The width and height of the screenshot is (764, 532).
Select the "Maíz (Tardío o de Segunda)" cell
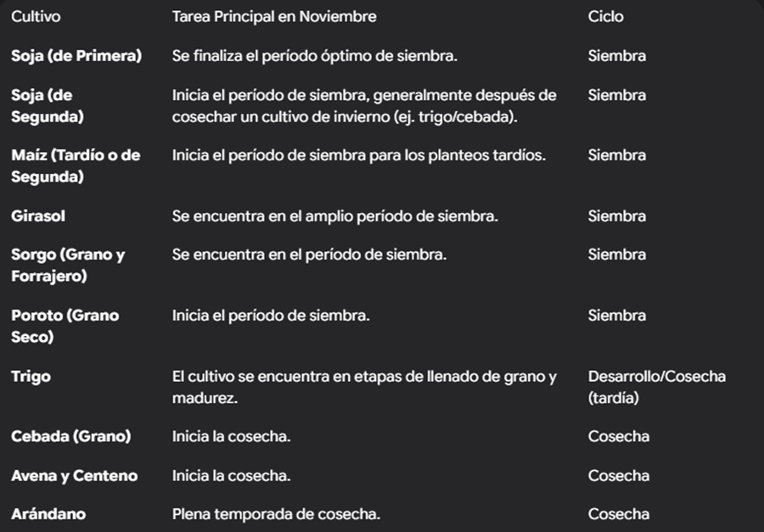pyautogui.click(x=76, y=165)
